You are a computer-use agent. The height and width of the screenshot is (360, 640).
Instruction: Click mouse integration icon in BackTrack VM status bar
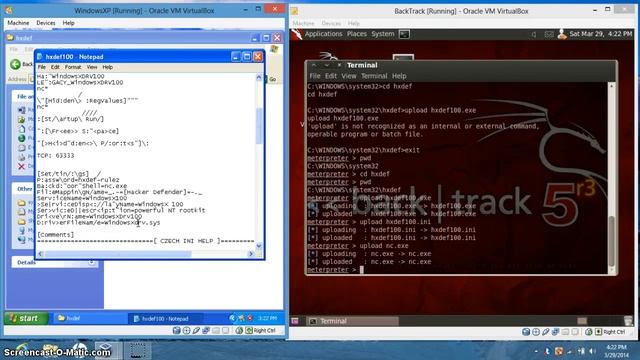tap(589, 332)
